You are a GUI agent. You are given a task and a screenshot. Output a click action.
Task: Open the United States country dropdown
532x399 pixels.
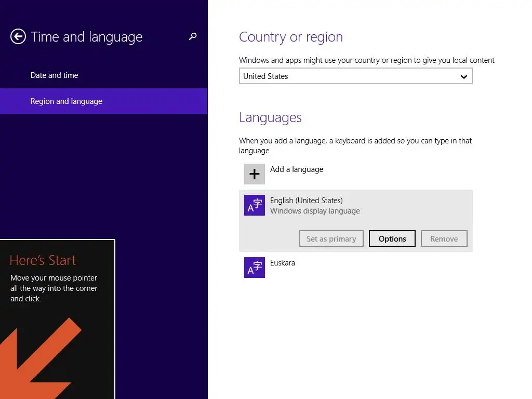355,76
